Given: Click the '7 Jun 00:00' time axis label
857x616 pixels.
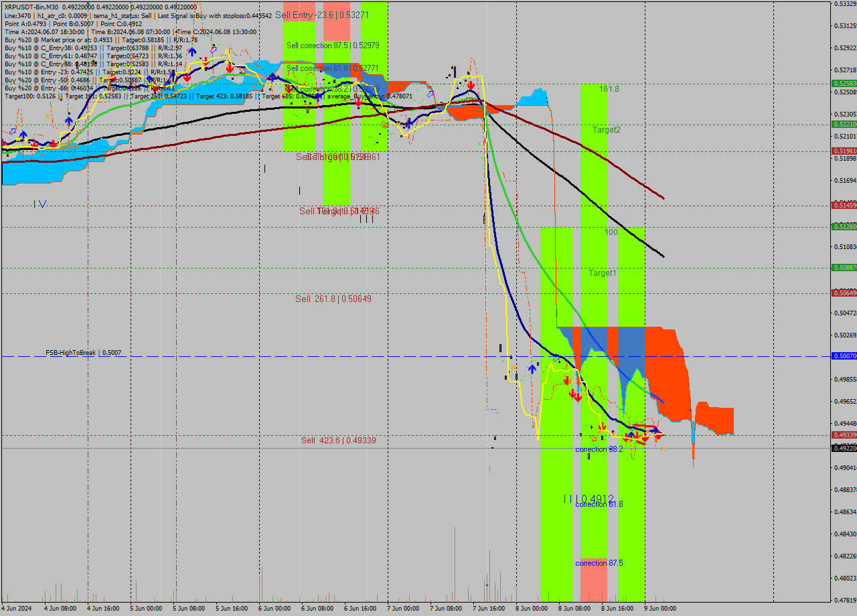Looking at the screenshot, I should [x=403, y=609].
